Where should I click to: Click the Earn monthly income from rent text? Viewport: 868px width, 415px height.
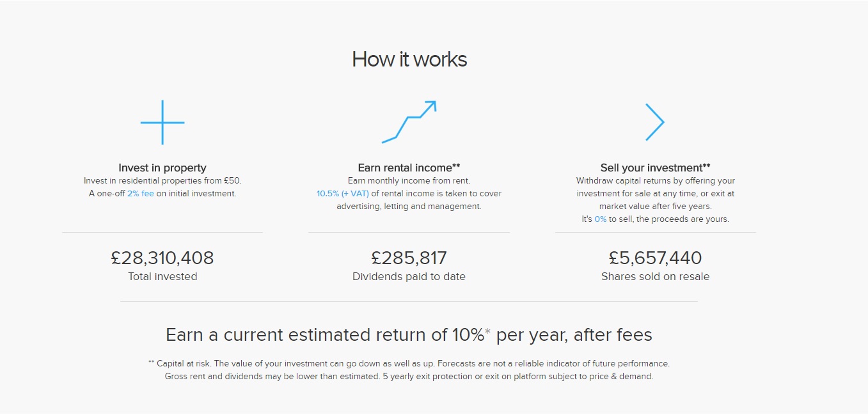[409, 180]
